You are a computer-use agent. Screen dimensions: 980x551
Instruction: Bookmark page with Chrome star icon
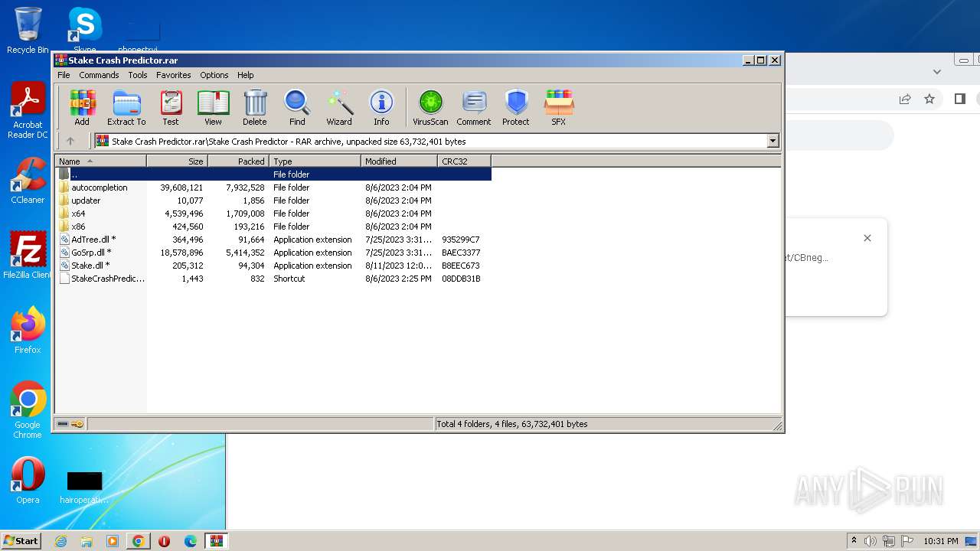coord(929,99)
